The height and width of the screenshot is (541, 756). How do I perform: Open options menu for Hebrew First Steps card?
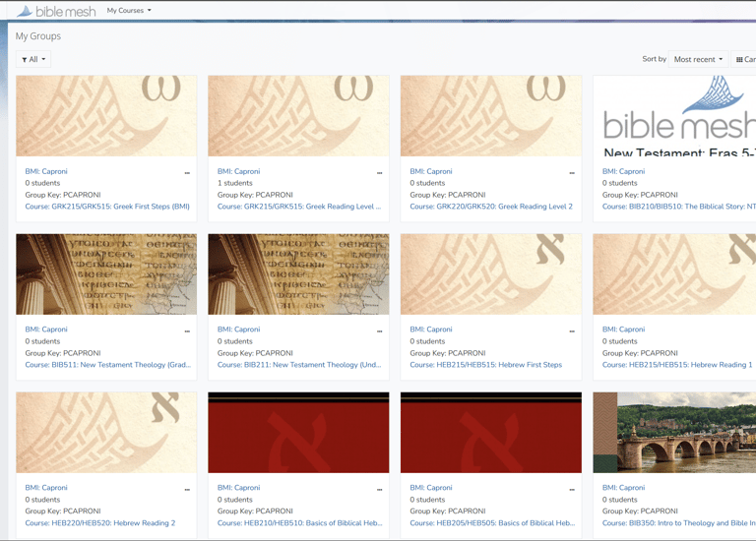coord(572,331)
